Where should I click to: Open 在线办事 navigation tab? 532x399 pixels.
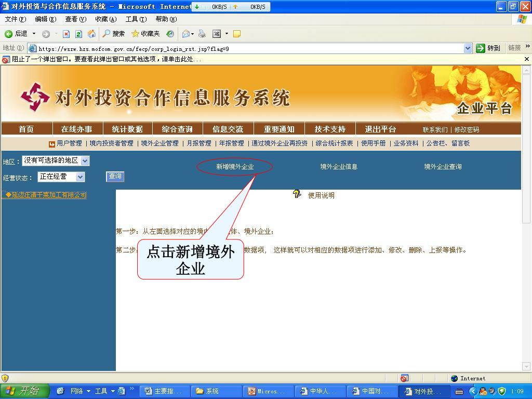(77, 129)
